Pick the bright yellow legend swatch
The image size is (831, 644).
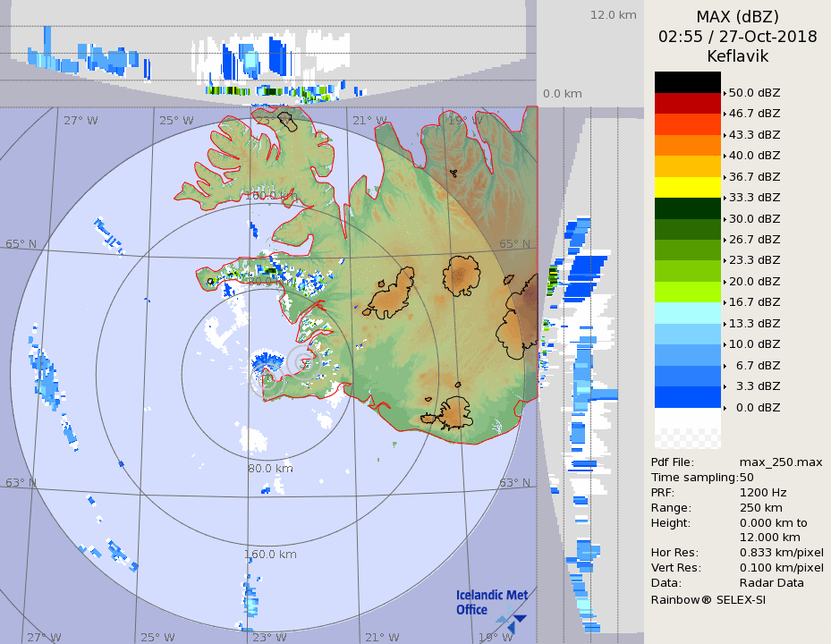pyautogui.click(x=687, y=187)
